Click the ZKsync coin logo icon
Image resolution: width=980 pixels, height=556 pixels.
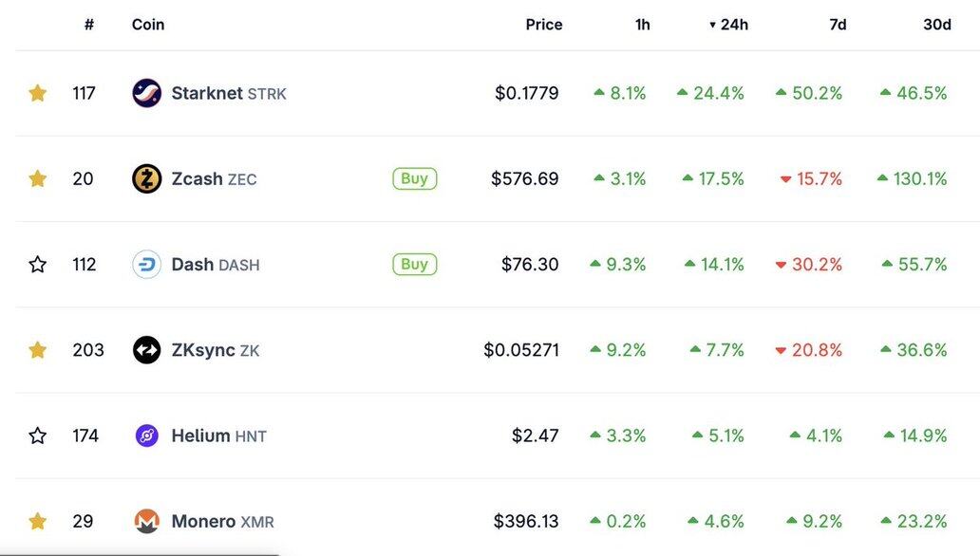(147, 350)
